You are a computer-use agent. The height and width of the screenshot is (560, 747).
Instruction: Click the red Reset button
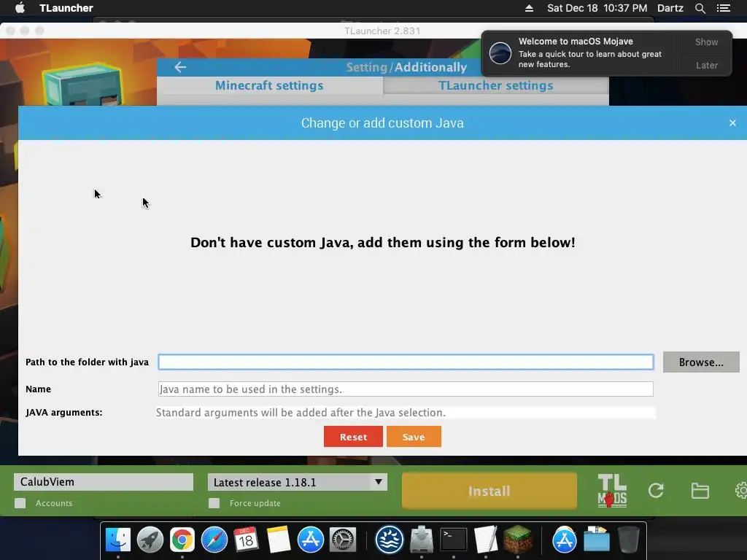pos(353,437)
